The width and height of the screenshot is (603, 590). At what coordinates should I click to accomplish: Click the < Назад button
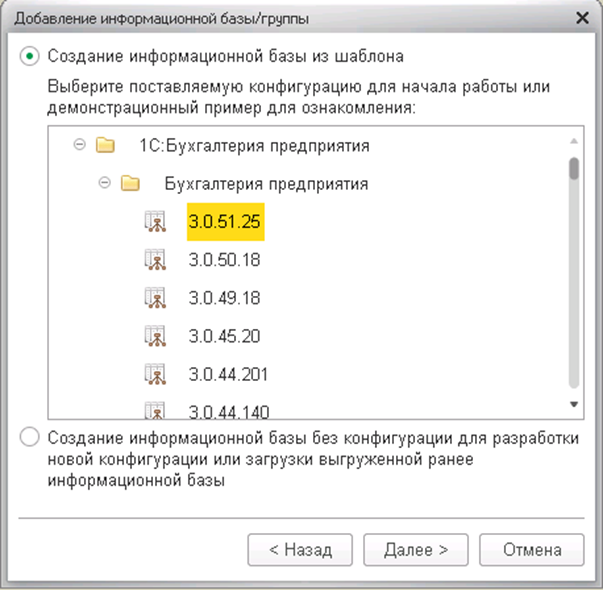click(x=300, y=550)
